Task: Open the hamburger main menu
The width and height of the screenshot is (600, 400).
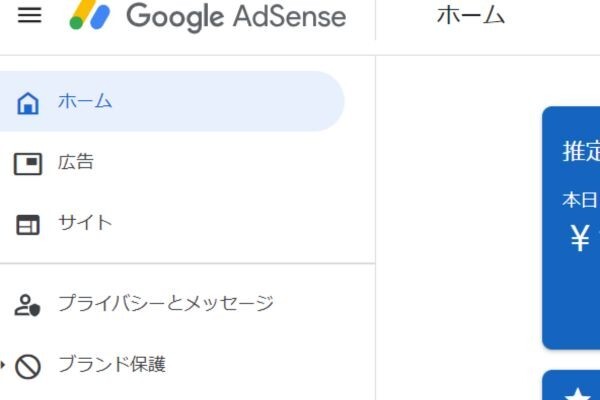Action: (x=30, y=15)
